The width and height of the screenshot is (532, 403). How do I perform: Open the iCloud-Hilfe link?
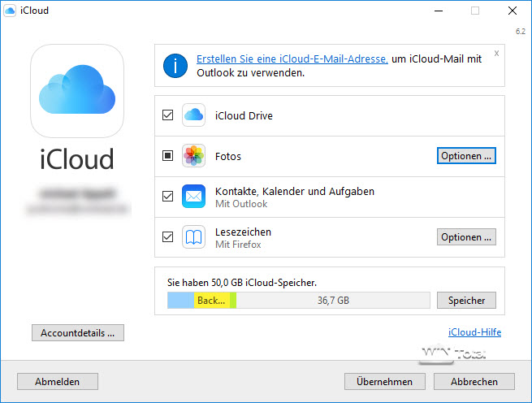474,332
